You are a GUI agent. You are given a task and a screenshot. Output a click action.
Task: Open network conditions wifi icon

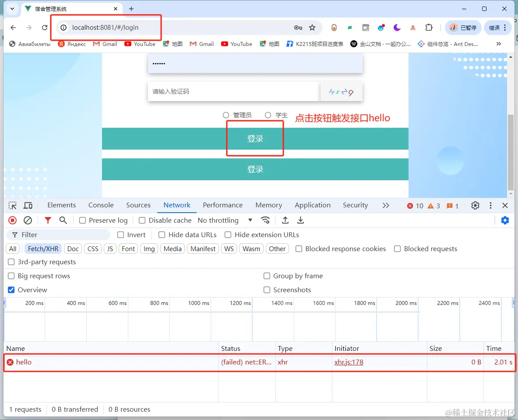(265, 220)
